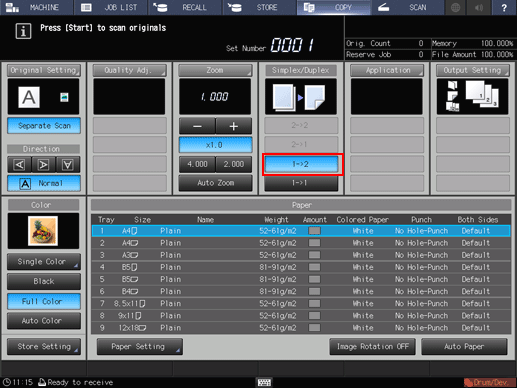Open the Application settings menu
This screenshot has height=388, width=517.
387,70
